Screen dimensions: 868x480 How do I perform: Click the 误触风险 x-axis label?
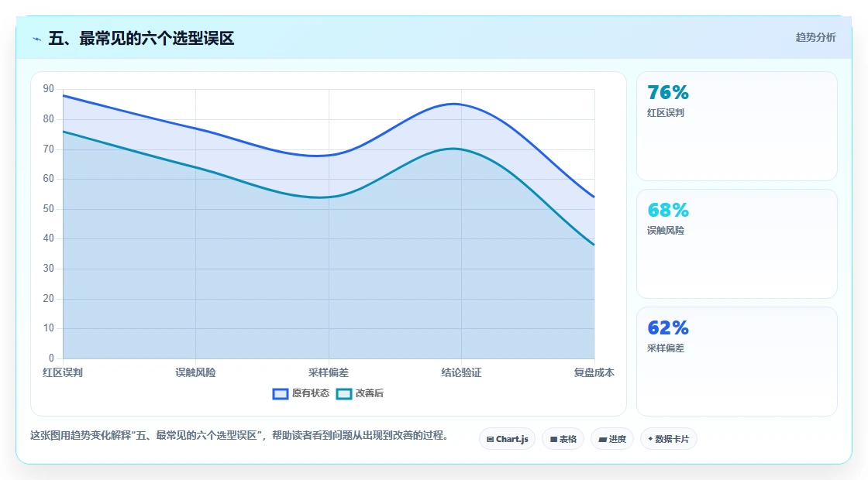(x=195, y=372)
